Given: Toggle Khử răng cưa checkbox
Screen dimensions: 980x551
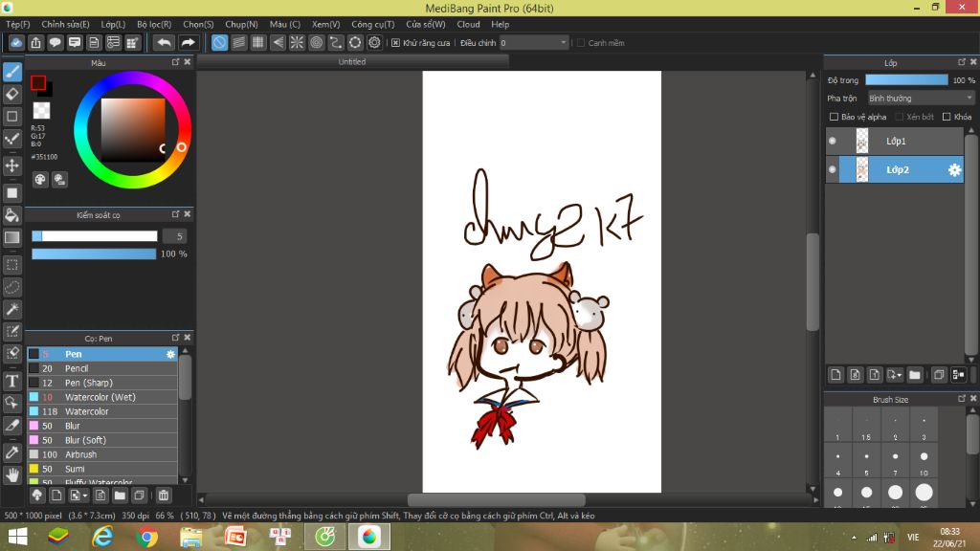Looking at the screenshot, I should coord(395,43).
